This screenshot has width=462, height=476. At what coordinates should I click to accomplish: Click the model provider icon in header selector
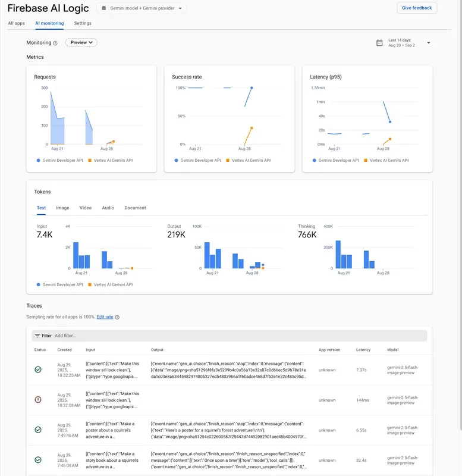click(103, 8)
